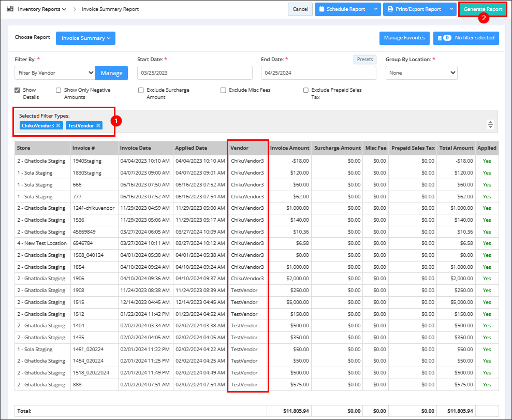Expand the selected filter types panel handle
This screenshot has width=512, height=420.
pyautogui.click(x=490, y=124)
